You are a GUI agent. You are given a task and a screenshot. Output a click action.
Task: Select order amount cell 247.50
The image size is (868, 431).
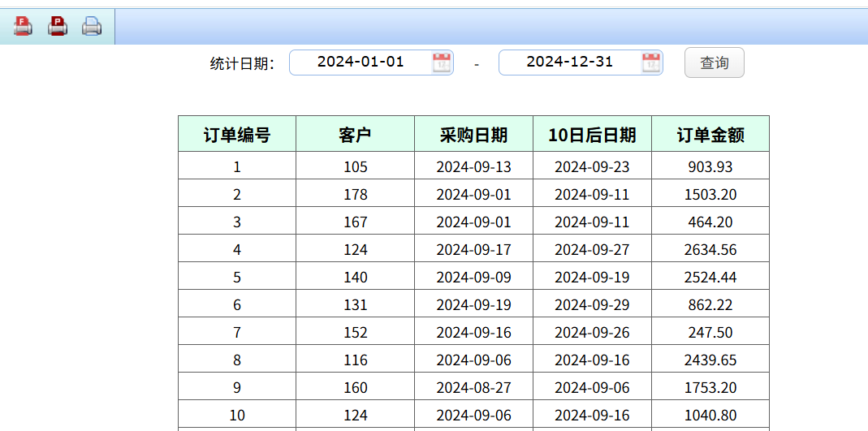click(x=710, y=332)
